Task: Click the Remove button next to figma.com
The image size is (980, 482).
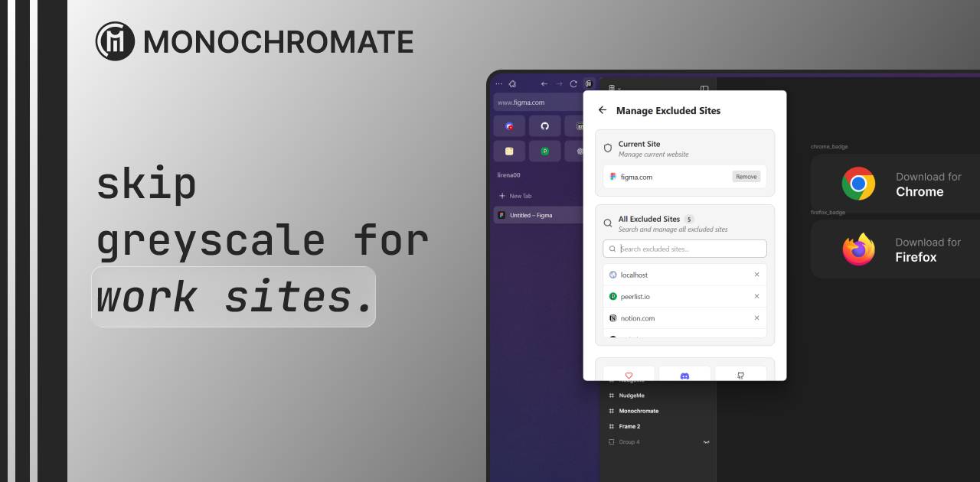Action: click(x=745, y=177)
